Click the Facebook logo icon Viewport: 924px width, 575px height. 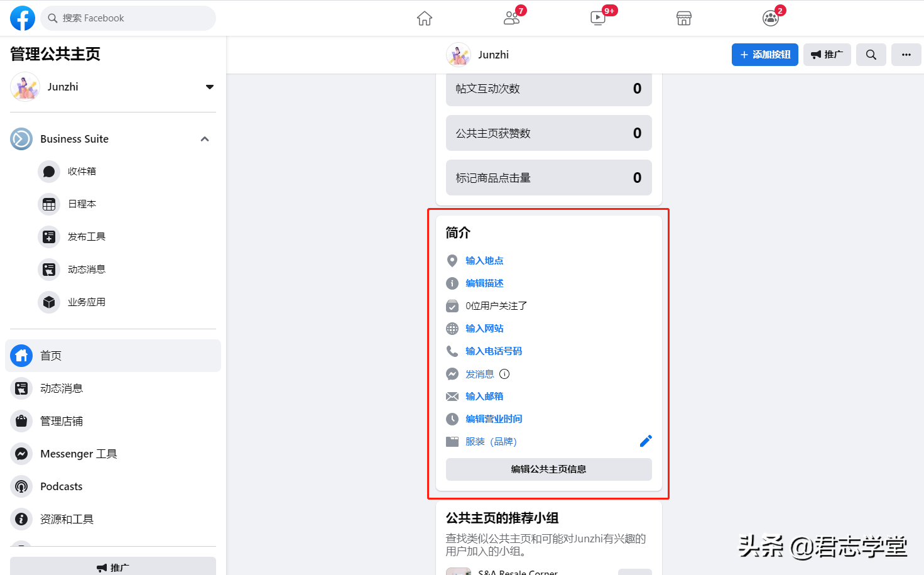pyautogui.click(x=23, y=18)
